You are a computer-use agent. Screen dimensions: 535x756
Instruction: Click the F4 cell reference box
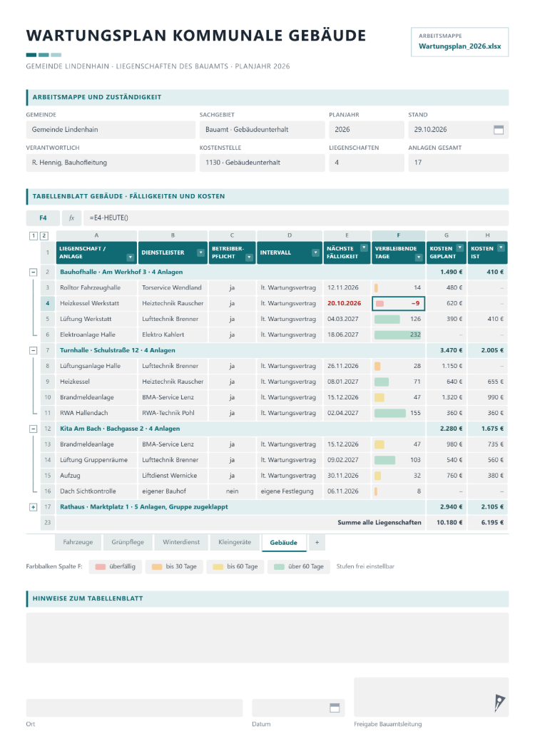pyautogui.click(x=43, y=218)
